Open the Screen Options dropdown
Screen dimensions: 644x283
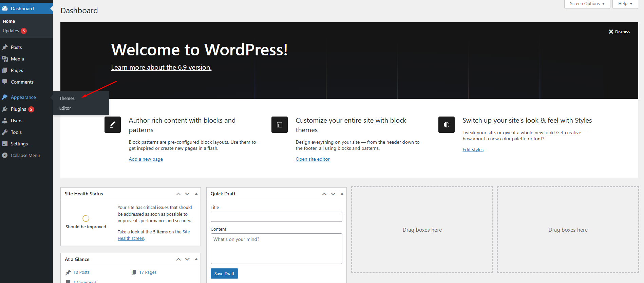587,4
